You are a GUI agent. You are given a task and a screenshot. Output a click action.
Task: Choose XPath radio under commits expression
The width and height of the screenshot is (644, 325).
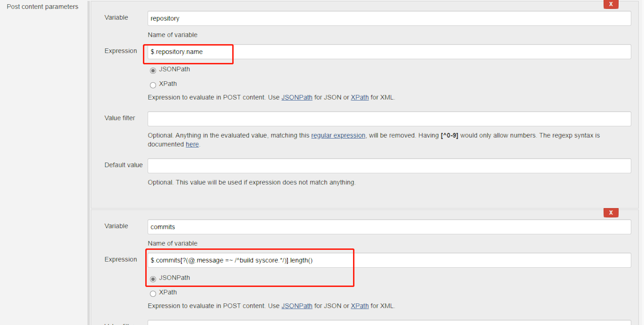point(153,294)
